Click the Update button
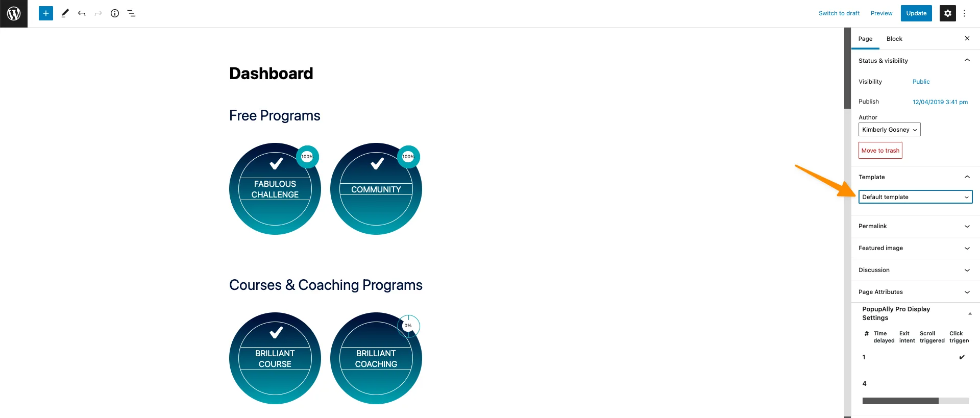The height and width of the screenshot is (418, 980). [916, 14]
